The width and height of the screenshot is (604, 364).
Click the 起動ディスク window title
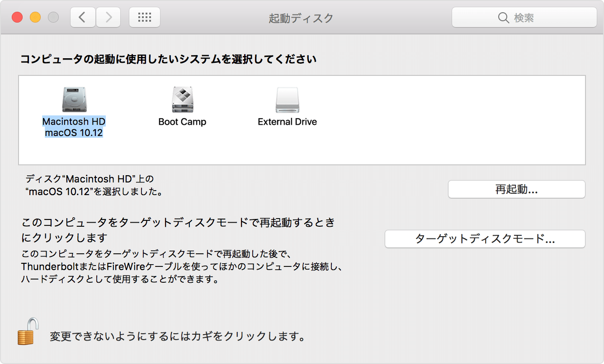[301, 18]
